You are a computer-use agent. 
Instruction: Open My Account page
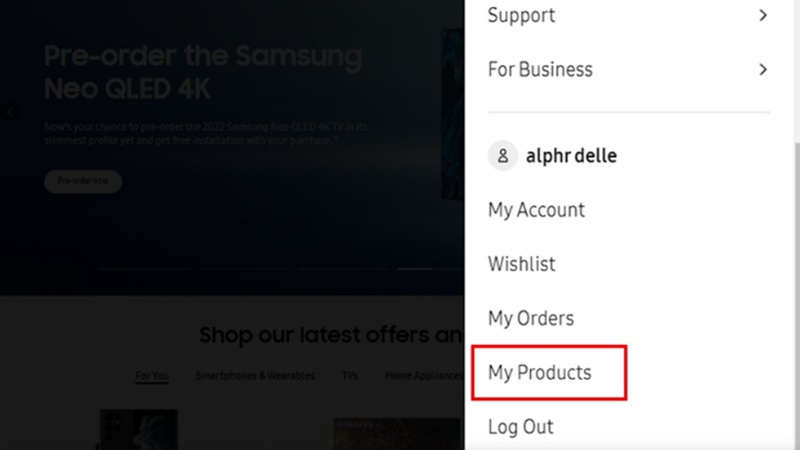536,210
